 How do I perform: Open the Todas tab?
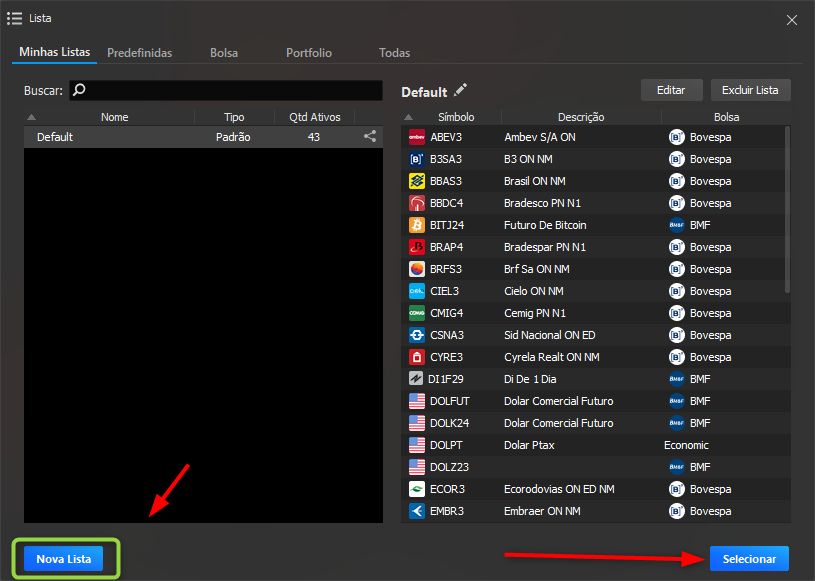point(395,53)
